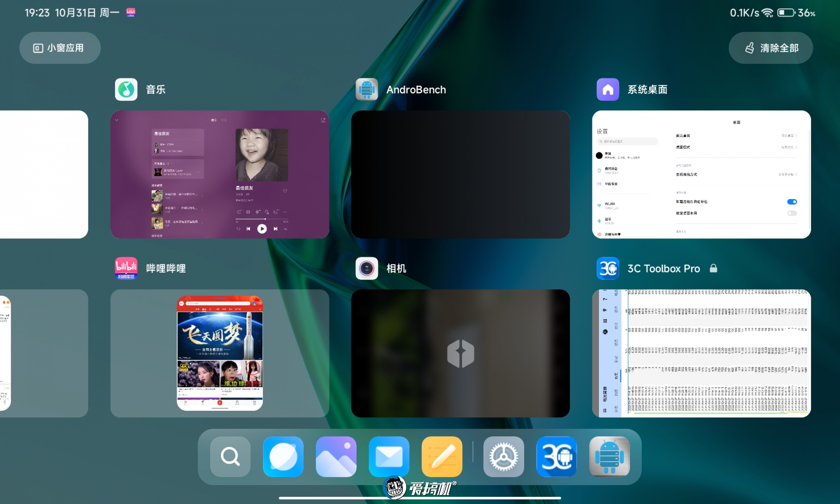Tap the search icon in the dock
840x504 pixels.
[x=230, y=457]
